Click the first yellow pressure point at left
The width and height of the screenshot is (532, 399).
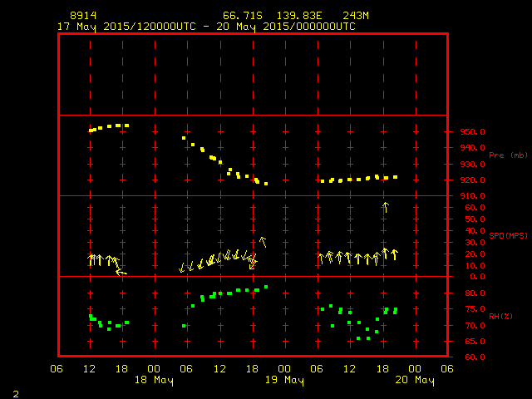point(91,131)
